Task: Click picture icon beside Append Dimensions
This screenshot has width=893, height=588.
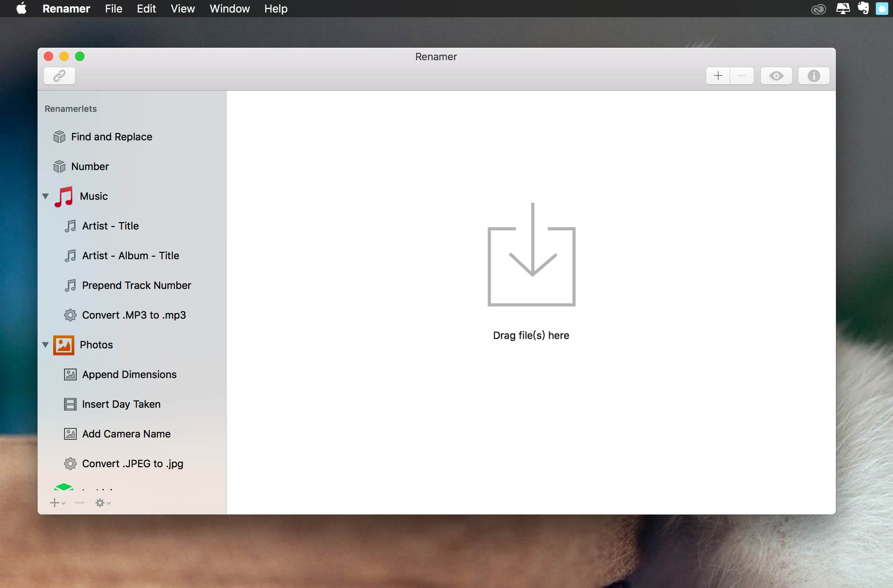Action: coord(70,375)
